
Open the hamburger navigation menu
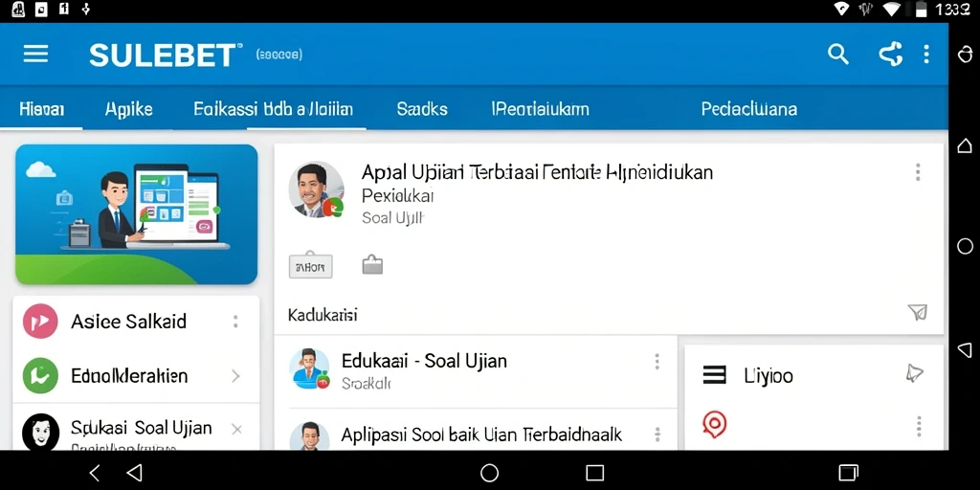point(35,55)
